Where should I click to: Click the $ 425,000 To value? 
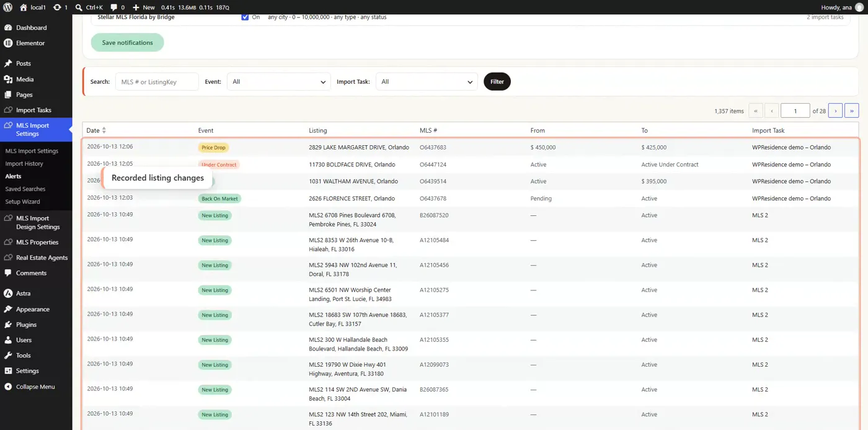[x=654, y=148]
